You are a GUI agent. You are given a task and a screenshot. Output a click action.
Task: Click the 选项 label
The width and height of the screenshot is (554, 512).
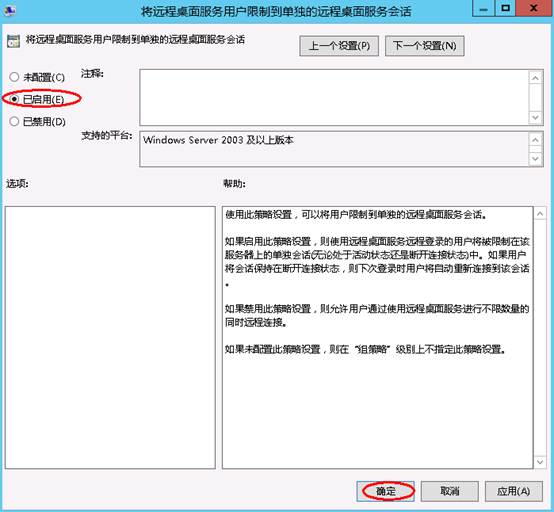click(17, 184)
